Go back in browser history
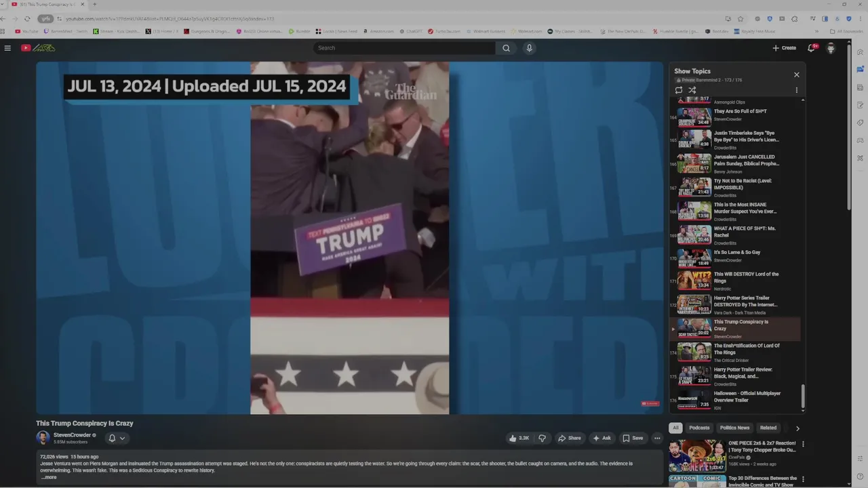The width and height of the screenshot is (868, 488). [5, 19]
